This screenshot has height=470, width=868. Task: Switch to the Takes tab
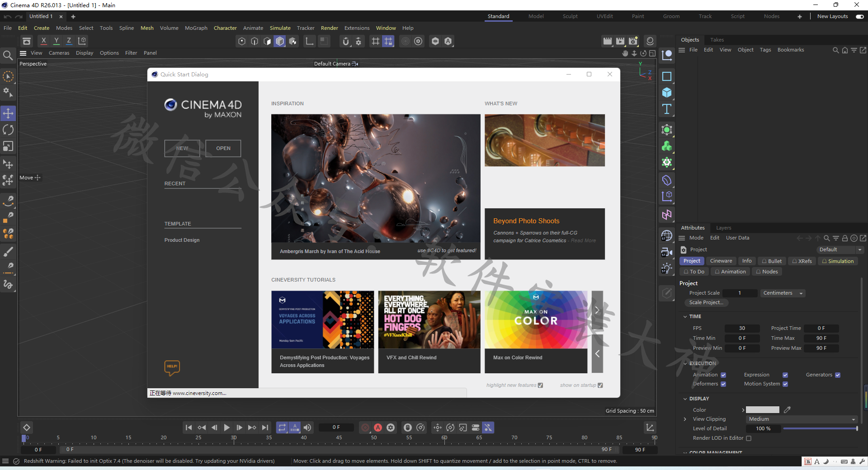(x=717, y=40)
